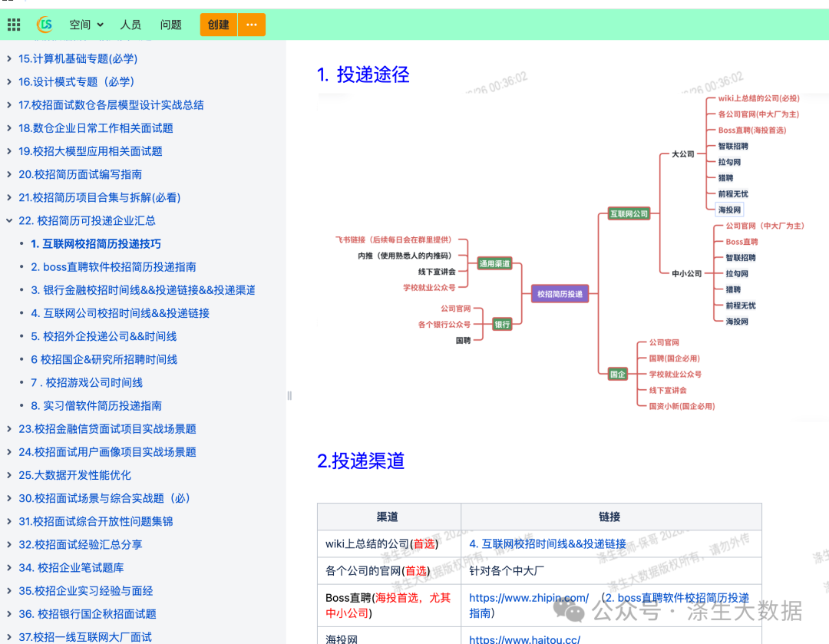
Task: Open 7 . 校招游戏公司时间线 page
Action: point(87,382)
